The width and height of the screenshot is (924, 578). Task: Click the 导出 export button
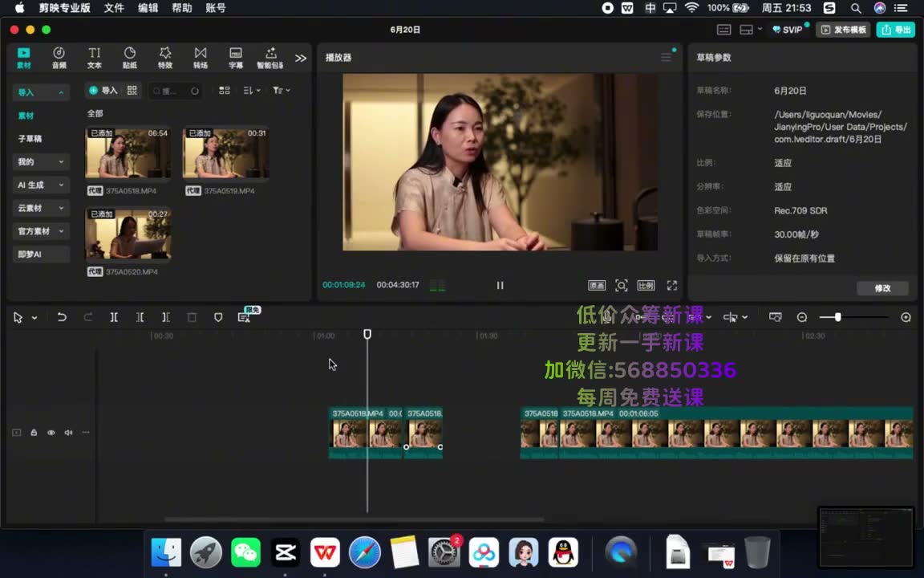click(x=896, y=30)
